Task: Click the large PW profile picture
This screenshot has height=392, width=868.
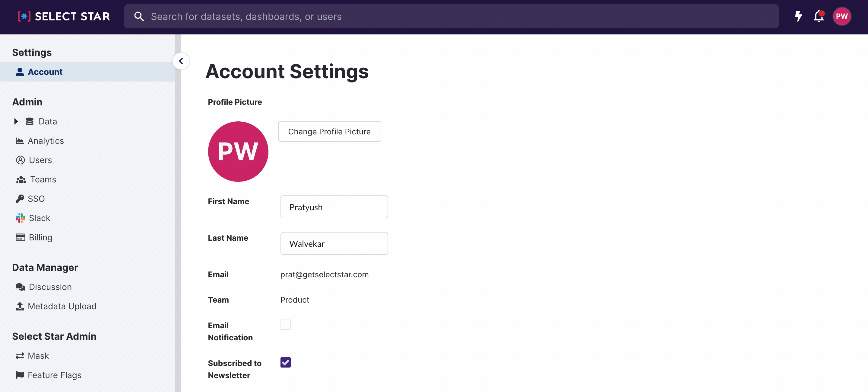Action: 238,152
